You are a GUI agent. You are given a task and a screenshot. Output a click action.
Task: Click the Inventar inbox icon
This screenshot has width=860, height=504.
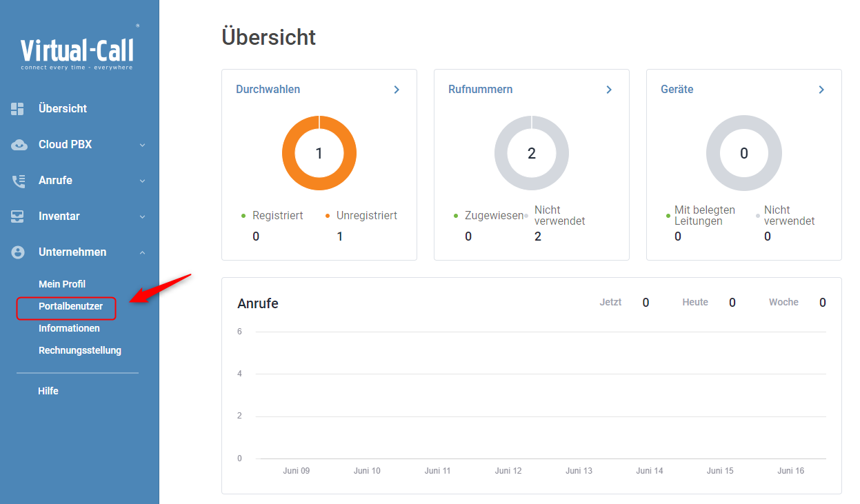(18, 216)
